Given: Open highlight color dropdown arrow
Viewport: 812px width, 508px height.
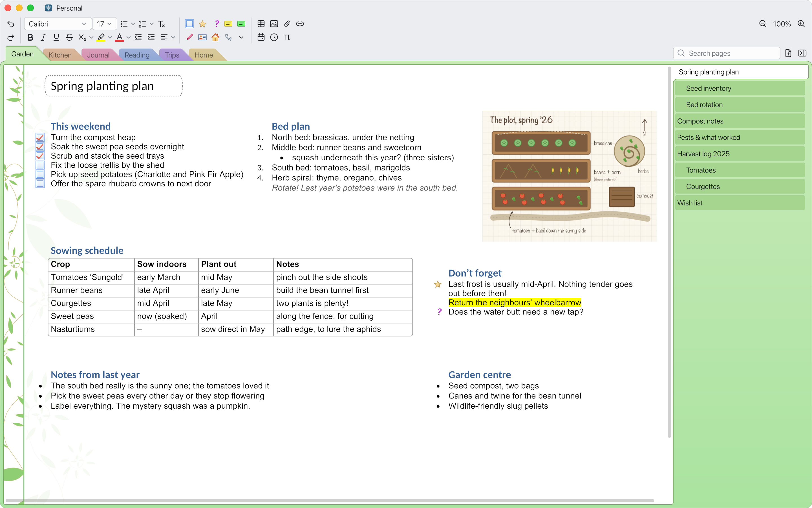Looking at the screenshot, I should click(x=110, y=37).
